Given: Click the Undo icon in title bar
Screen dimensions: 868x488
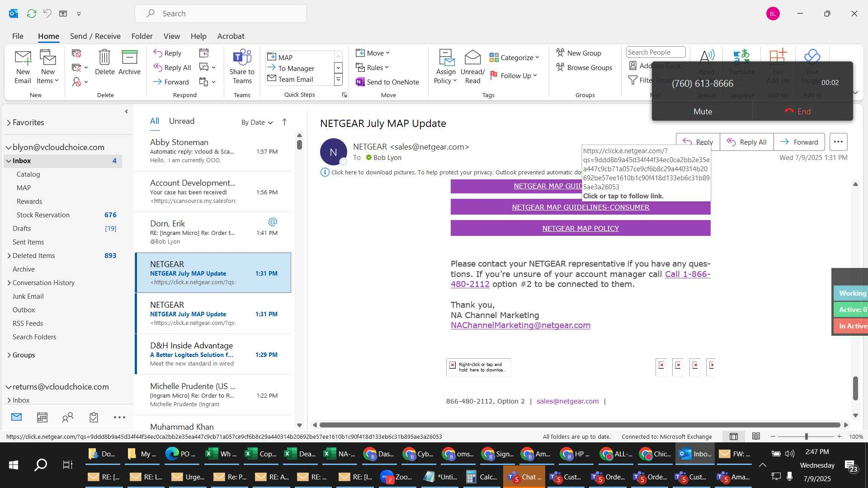Looking at the screenshot, I should coord(47,14).
